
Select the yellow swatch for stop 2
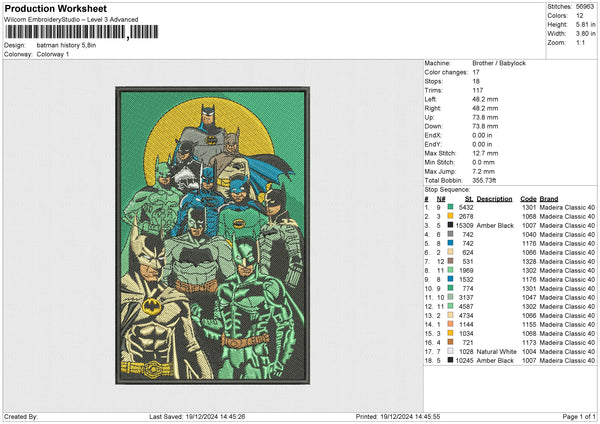[x=450, y=216]
